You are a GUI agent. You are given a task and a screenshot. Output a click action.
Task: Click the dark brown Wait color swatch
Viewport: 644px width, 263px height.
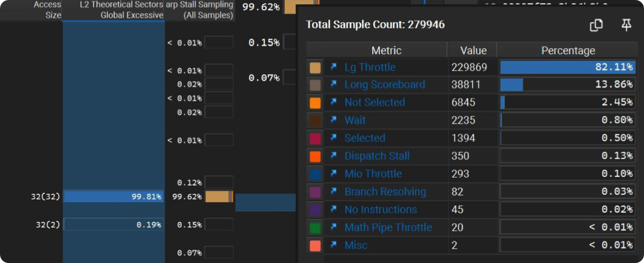pyautogui.click(x=315, y=121)
